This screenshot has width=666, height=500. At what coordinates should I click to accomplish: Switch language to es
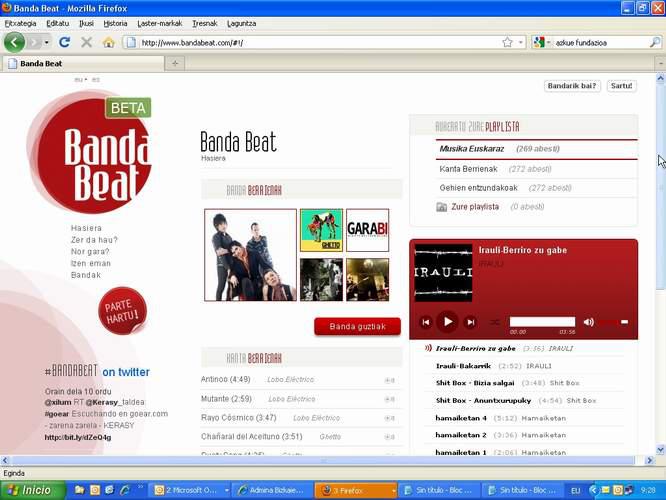click(96, 80)
